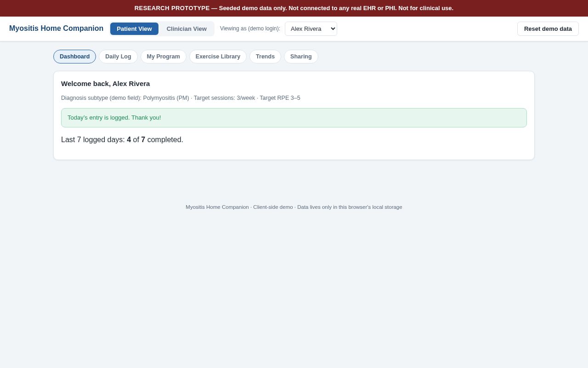Click the Myositis Home Companion title
This screenshot has width=588, height=368.
56,29
